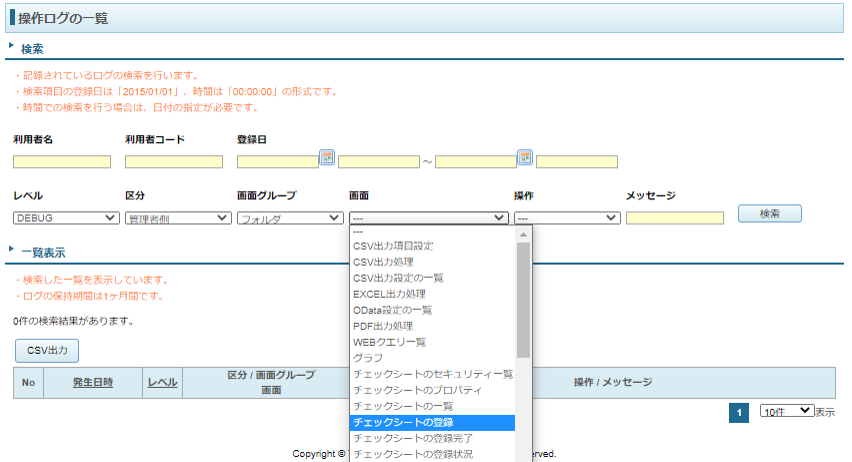Viewport: 852px width, 462px height.
Task: Sort by the 発生日時 column header
Action: pos(93,382)
